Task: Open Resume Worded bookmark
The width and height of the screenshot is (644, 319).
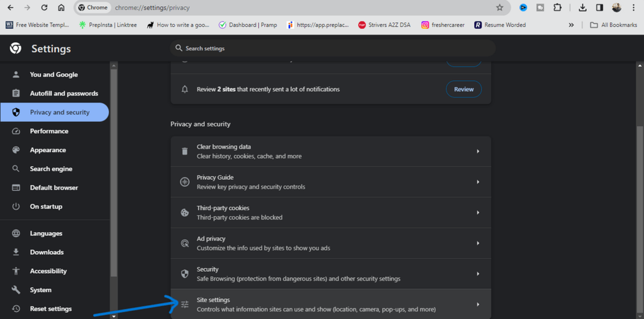Action: (500, 25)
